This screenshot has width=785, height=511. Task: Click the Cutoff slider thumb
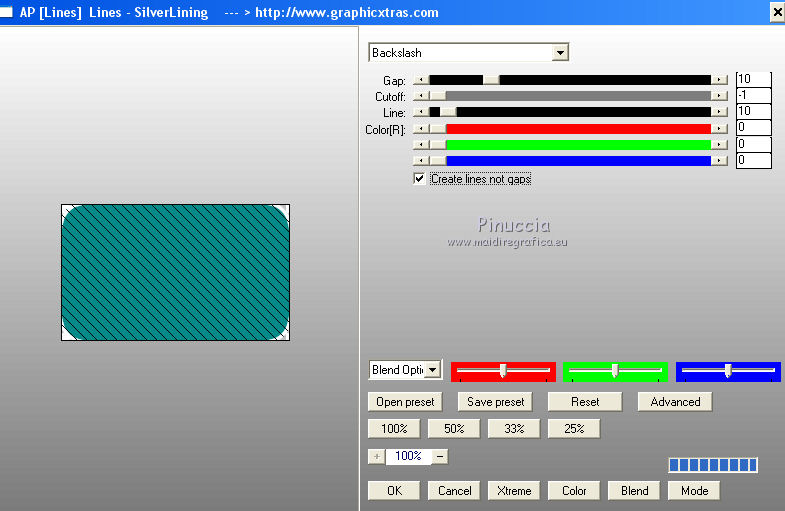click(438, 96)
